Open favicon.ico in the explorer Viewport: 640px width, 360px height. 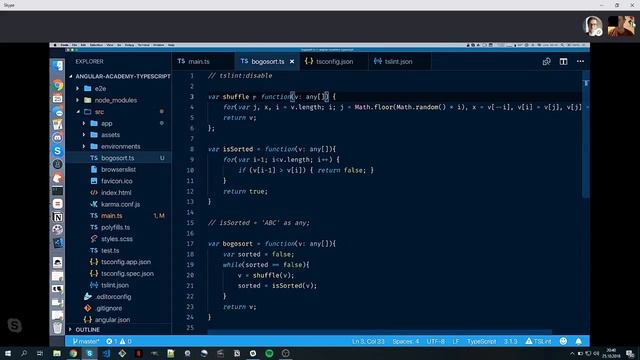click(x=118, y=181)
